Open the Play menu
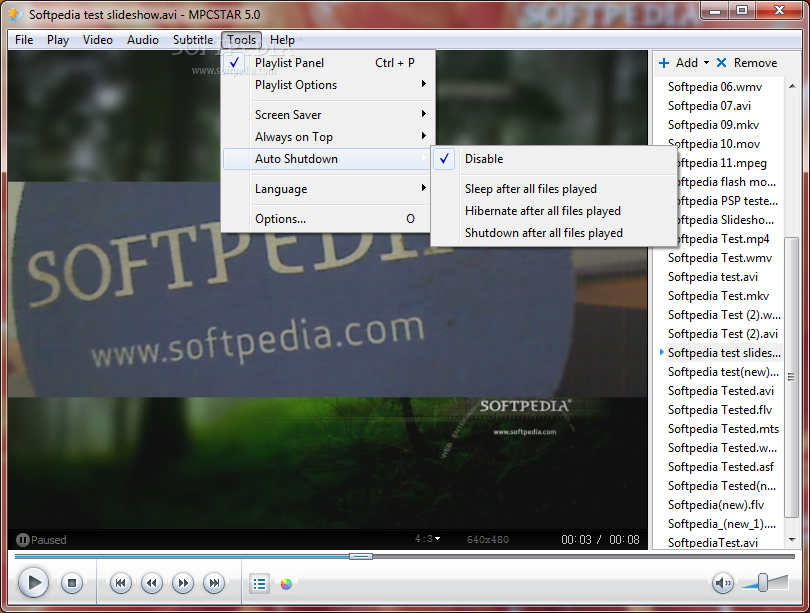Screen dimensions: 810x613 point(58,40)
